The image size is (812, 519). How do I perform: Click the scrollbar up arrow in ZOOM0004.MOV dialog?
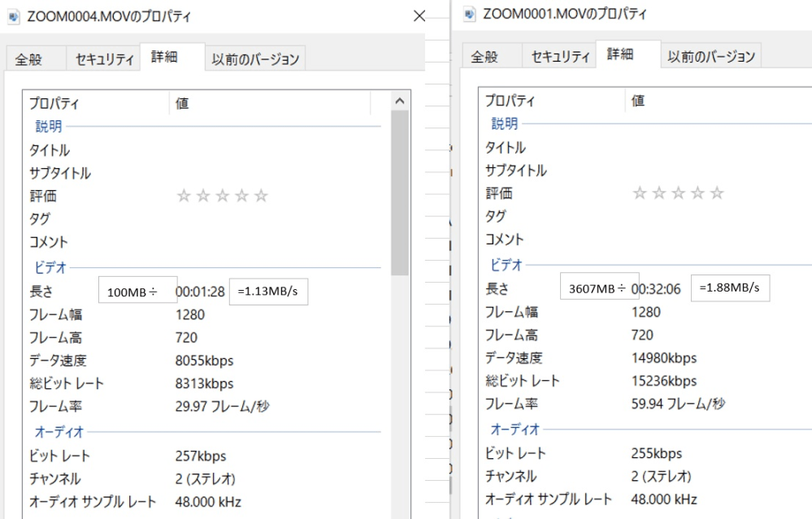(x=397, y=102)
